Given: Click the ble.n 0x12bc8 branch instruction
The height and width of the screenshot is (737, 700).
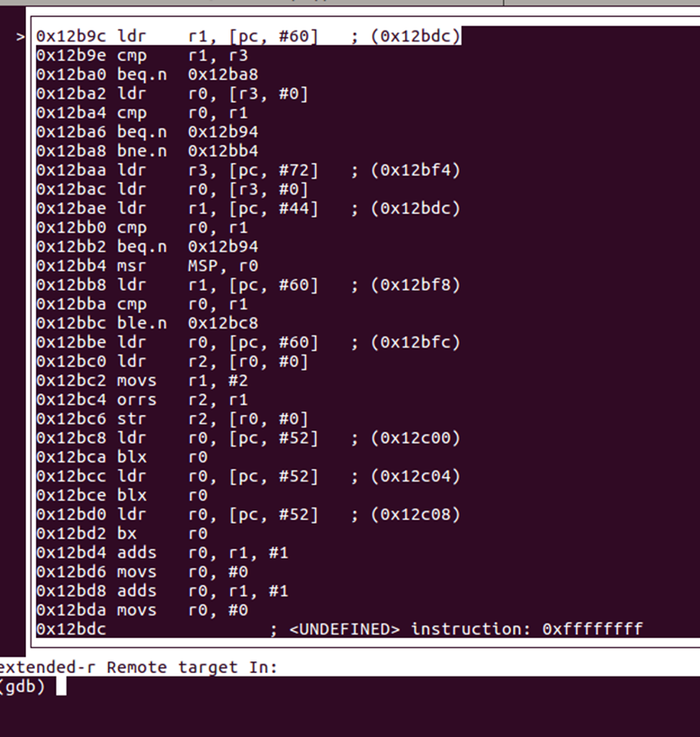Looking at the screenshot, I should (x=147, y=323).
